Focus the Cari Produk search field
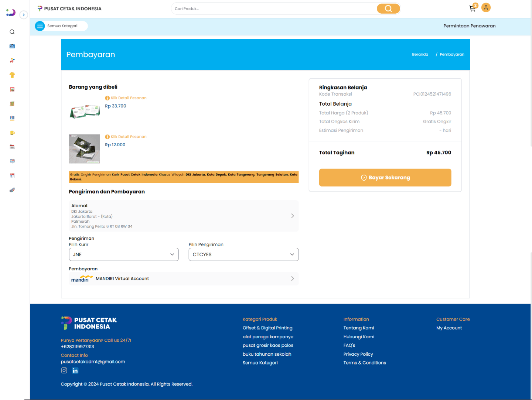The image size is (532, 400). pos(273,8)
